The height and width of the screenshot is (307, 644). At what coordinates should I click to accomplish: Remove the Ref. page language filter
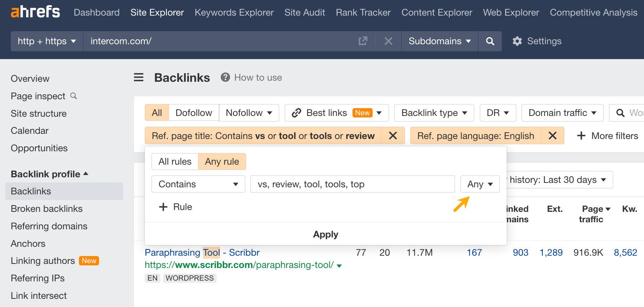pyautogui.click(x=552, y=136)
